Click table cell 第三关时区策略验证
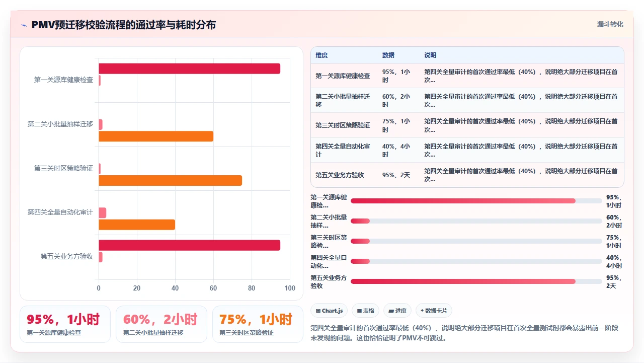Viewport: 644px width, 363px height. pyautogui.click(x=344, y=125)
